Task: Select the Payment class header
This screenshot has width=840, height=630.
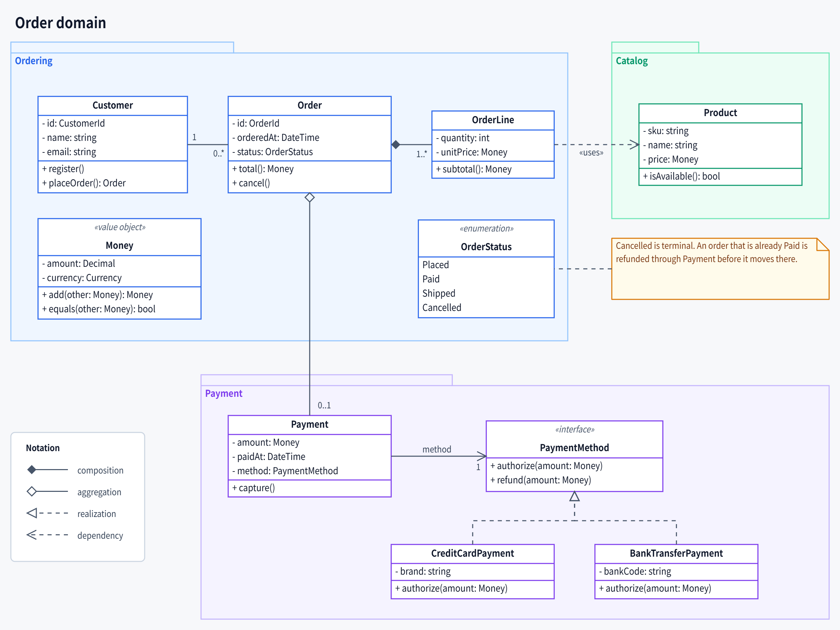Action: coord(310,424)
